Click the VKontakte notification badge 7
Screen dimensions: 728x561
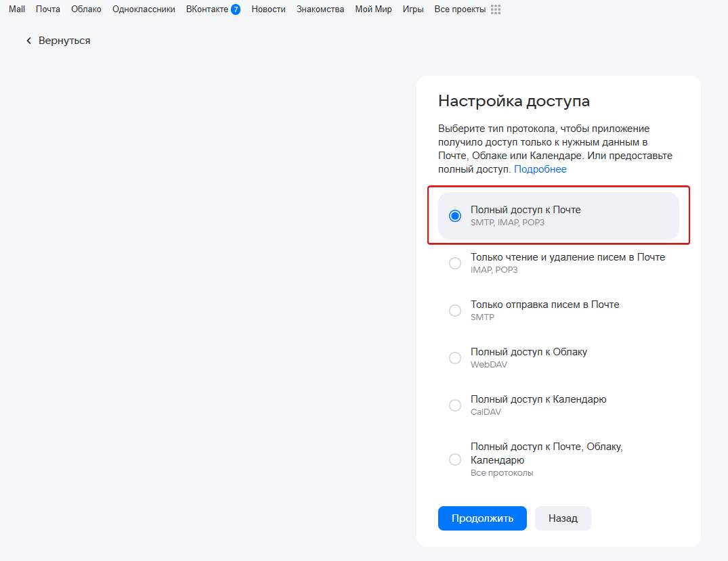coord(235,9)
